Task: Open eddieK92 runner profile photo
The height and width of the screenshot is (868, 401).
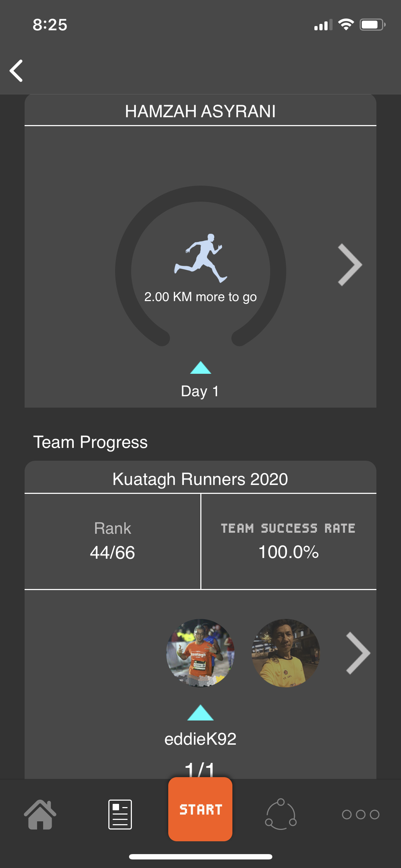Action: (200, 653)
